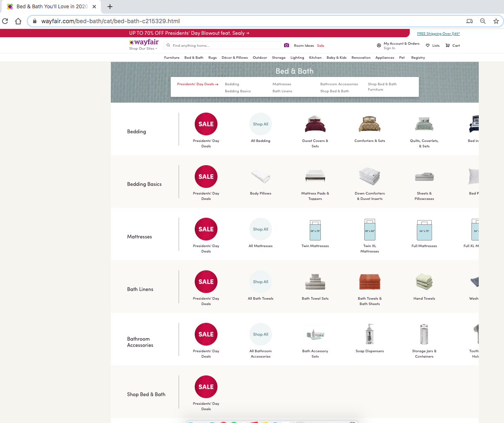Open Hand Towels thumbnail
504x423 pixels.
point(424,282)
